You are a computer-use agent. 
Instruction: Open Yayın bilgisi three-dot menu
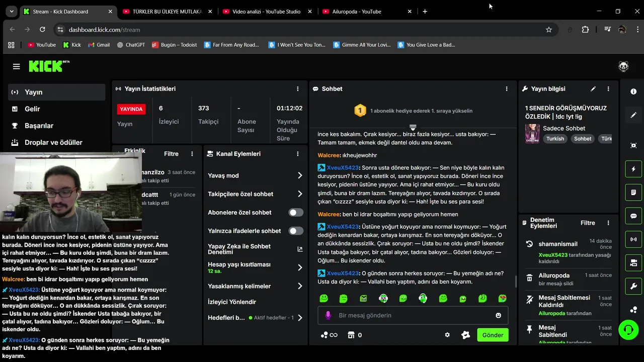pyautogui.click(x=608, y=89)
